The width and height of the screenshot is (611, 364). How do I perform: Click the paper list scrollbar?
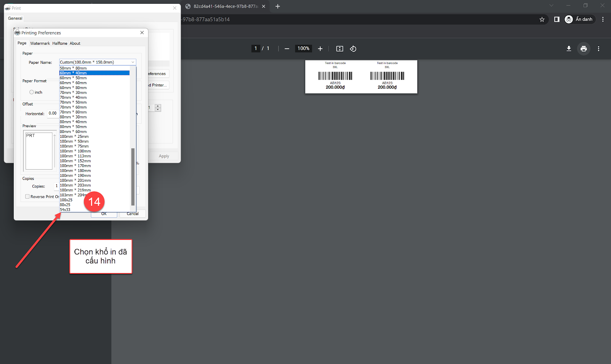pos(133,176)
